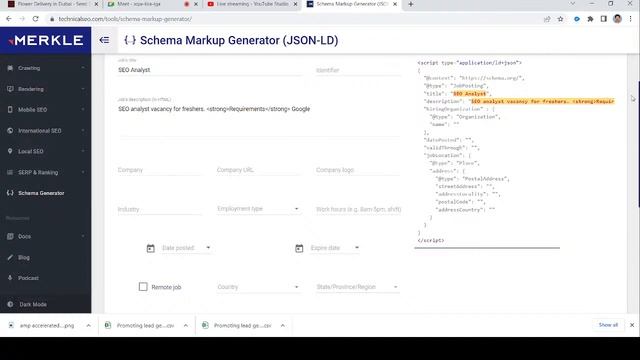Go back with the browser back arrow
This screenshot has height=360, width=640.
click(x=9, y=19)
